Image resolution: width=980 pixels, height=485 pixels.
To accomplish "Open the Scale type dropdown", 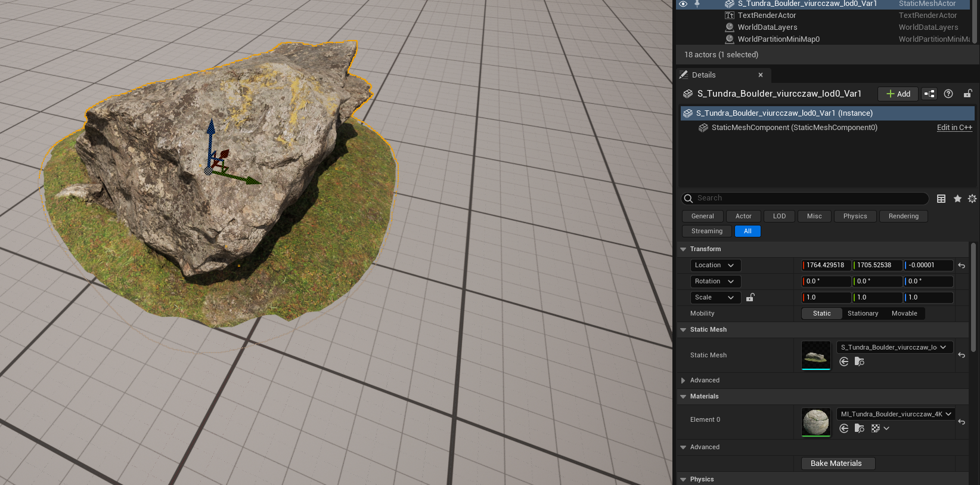I will pos(715,298).
